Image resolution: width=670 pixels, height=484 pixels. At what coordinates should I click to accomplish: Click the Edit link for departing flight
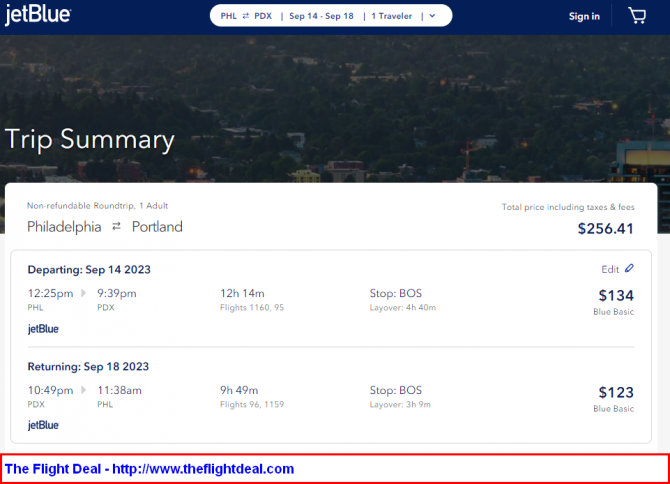pos(610,269)
